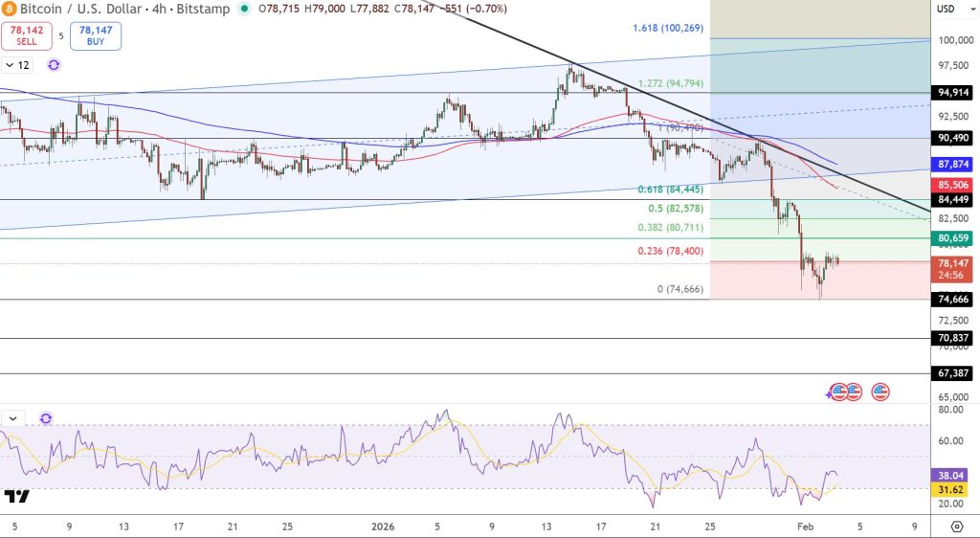Click the purple sparkle marker beside the US flags
The image size is (980, 538).
click(830, 392)
